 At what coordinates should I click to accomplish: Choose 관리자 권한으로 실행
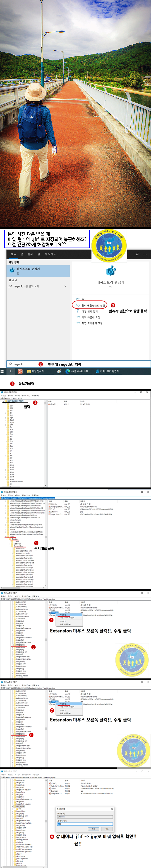click(x=93, y=305)
